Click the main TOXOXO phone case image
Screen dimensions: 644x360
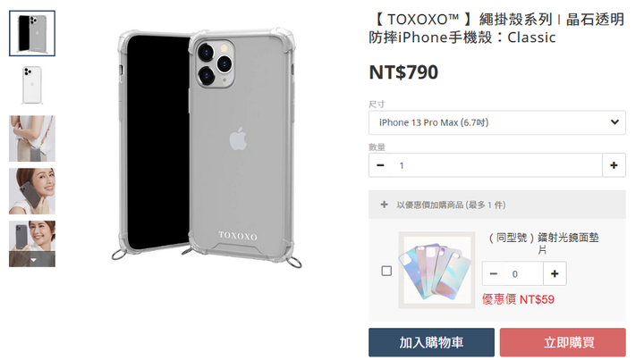point(207,148)
